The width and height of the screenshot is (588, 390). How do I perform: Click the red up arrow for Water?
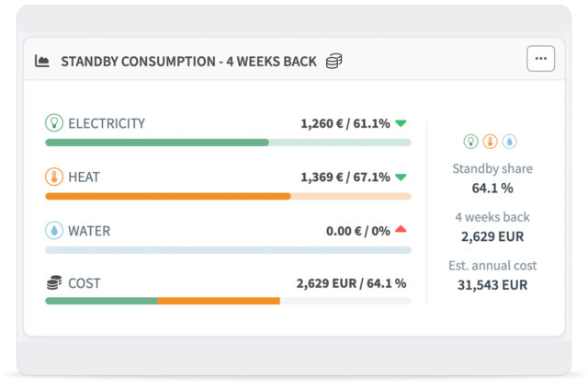pyautogui.click(x=401, y=230)
